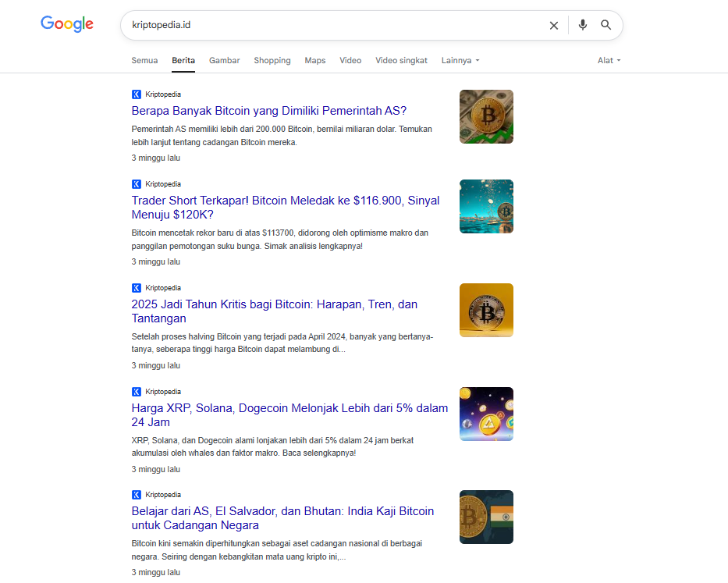
Task: Open the Alat tools dropdown
Action: [609, 60]
